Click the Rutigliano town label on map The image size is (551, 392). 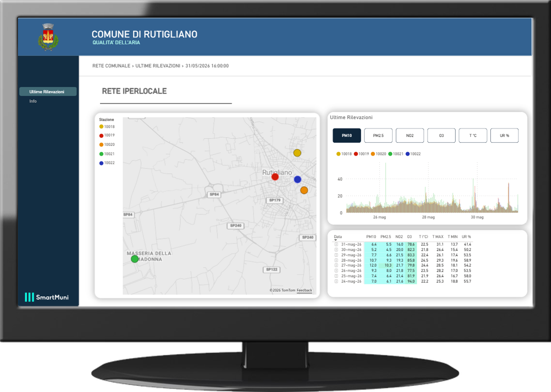[x=277, y=172]
